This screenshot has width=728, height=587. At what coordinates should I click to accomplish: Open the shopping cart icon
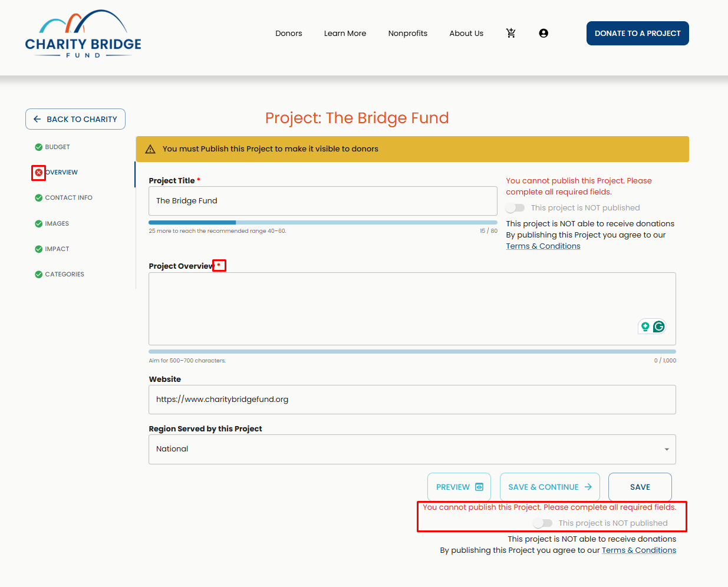click(x=511, y=33)
